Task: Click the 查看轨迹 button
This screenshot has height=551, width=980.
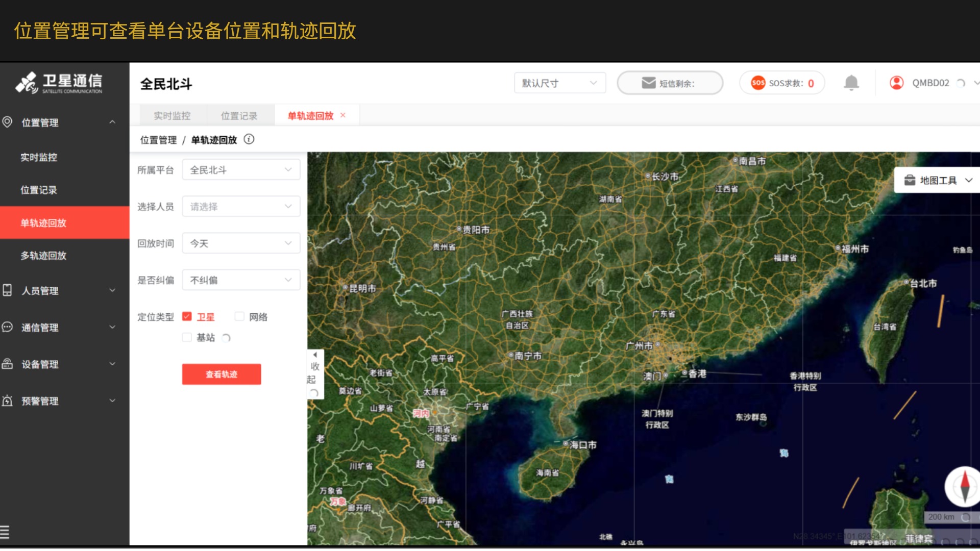Action: pyautogui.click(x=221, y=374)
